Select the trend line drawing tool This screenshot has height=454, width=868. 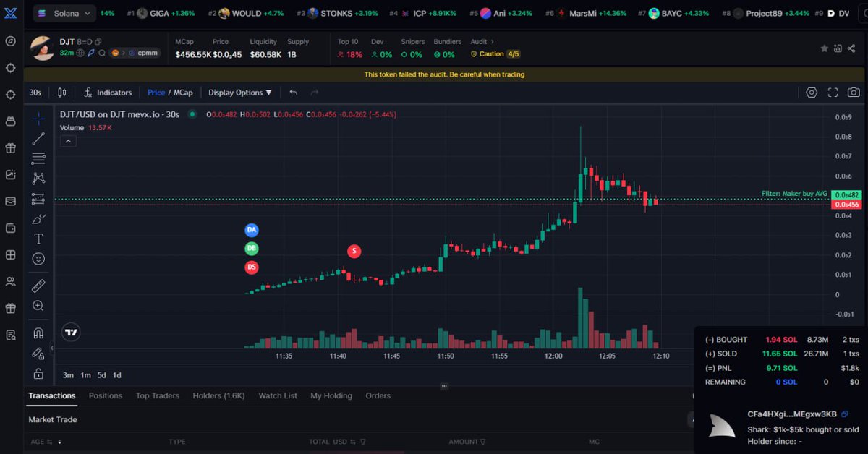(38, 139)
